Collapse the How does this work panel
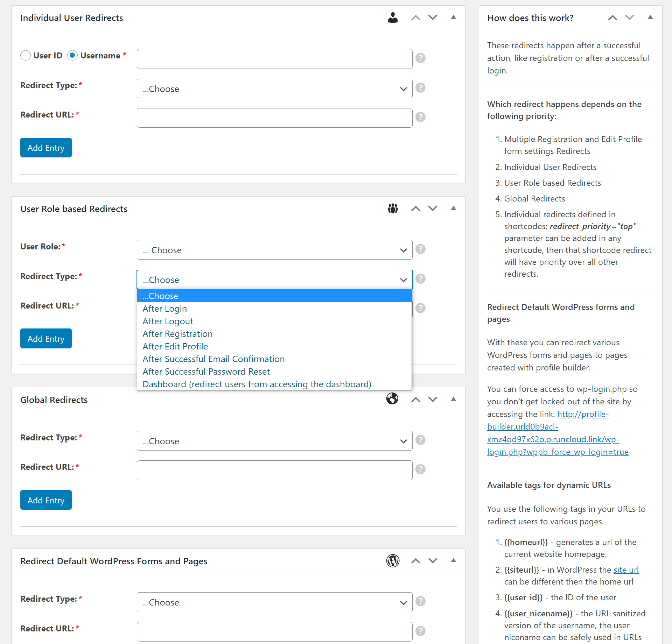The image size is (672, 644). [650, 17]
